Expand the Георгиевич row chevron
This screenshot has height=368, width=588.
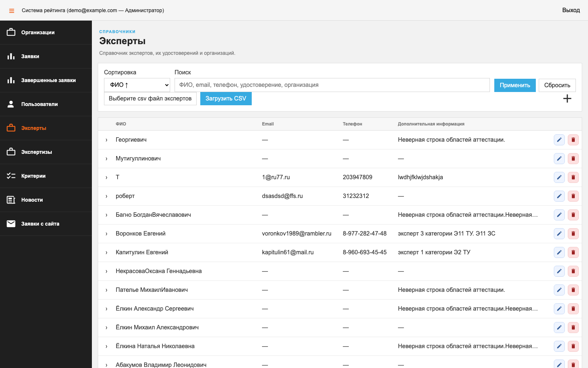[107, 140]
